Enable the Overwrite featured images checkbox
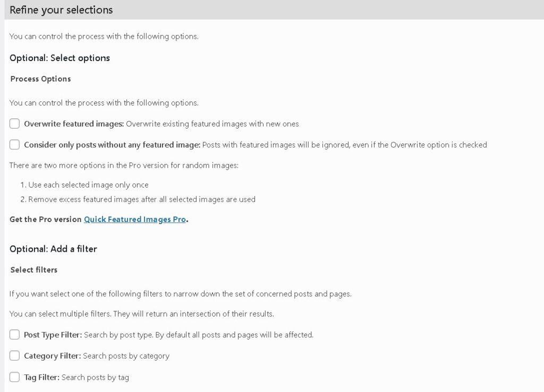The height and width of the screenshot is (392, 544). tap(15, 124)
